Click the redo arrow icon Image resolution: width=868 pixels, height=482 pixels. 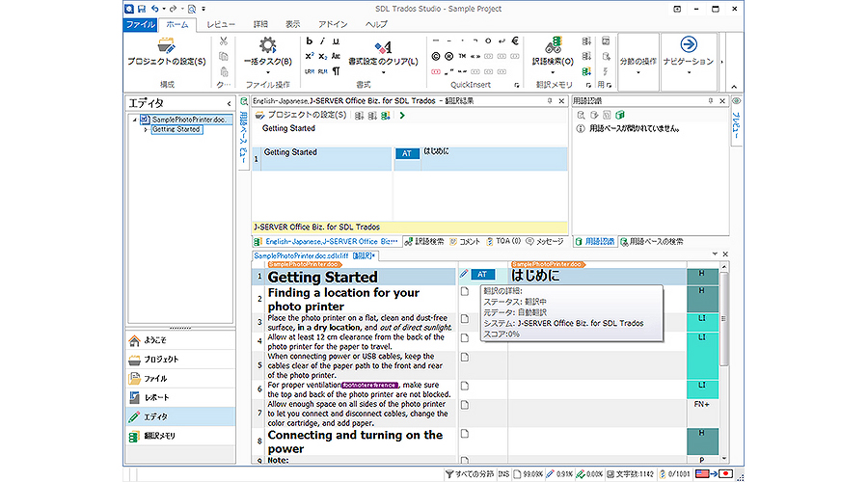pos(174,9)
